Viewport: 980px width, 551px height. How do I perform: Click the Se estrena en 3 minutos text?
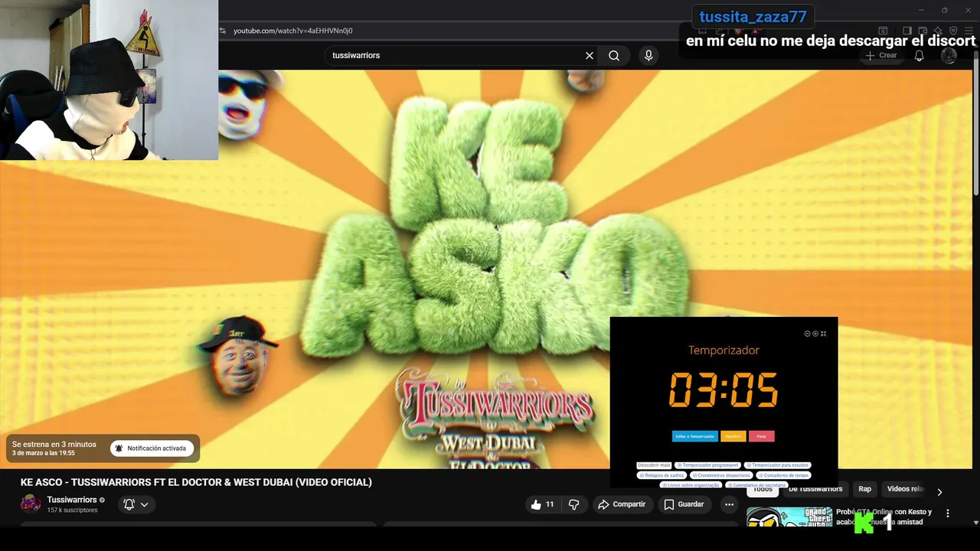tap(54, 444)
